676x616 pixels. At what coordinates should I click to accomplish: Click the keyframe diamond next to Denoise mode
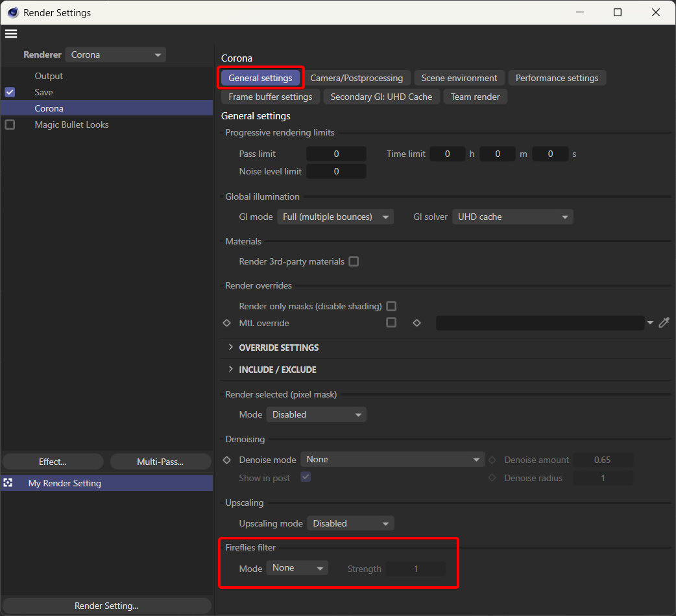pos(227,460)
